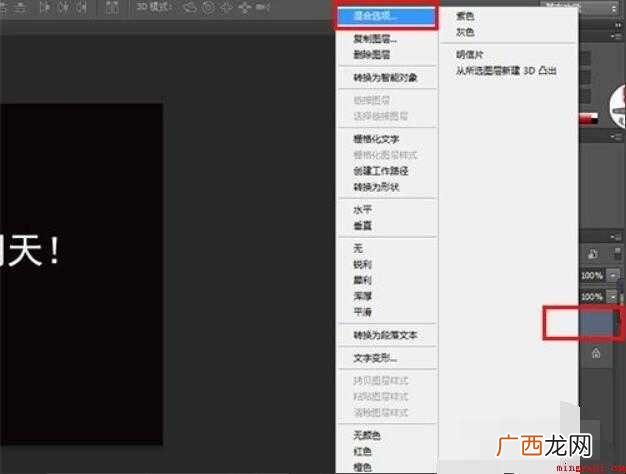Choose anti-alias option 浑厚
The height and width of the screenshot is (474, 626).
pos(363,296)
